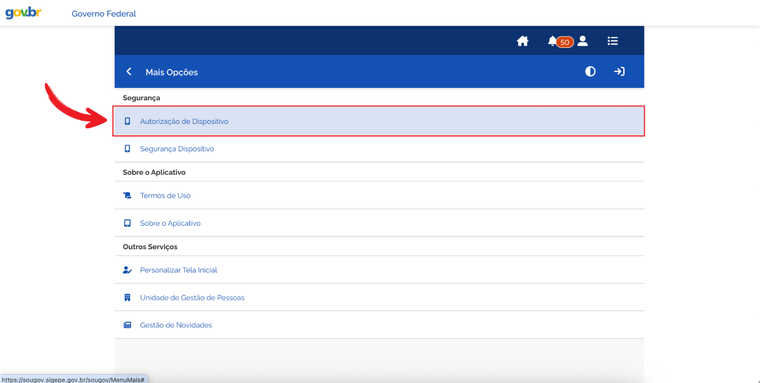This screenshot has height=383, width=760.
Task: Open Autorização de Dispositivo
Action: [379, 121]
